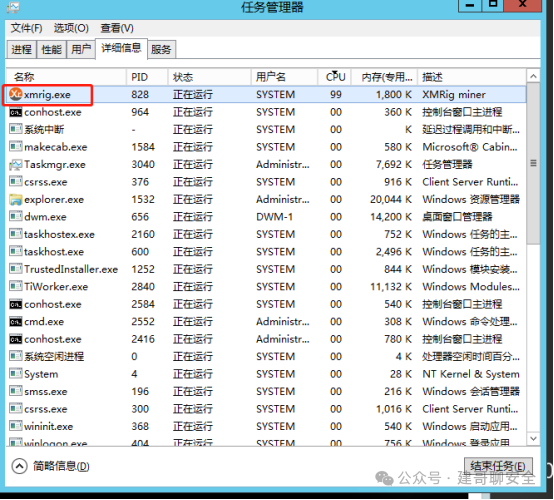Image resolution: width=554 pixels, height=500 pixels.
Task: Collapse to fewer details with 简略信息 arrow
Action: [19, 466]
